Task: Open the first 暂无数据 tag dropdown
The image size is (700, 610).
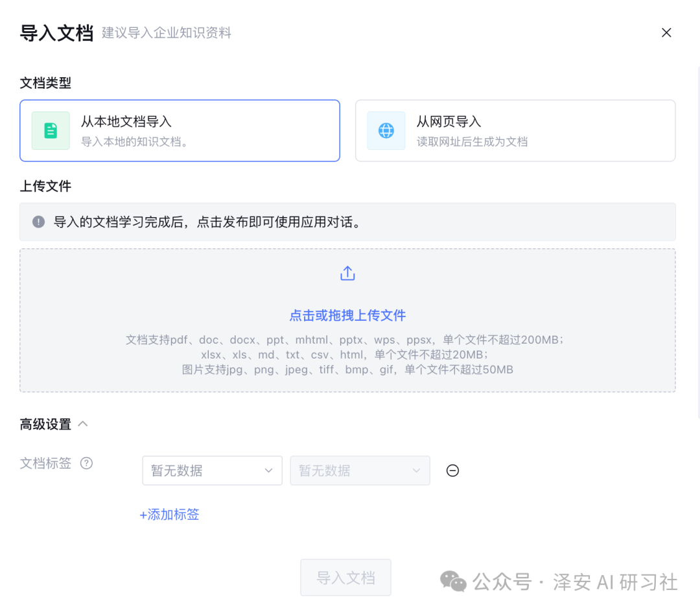Action: (x=212, y=470)
